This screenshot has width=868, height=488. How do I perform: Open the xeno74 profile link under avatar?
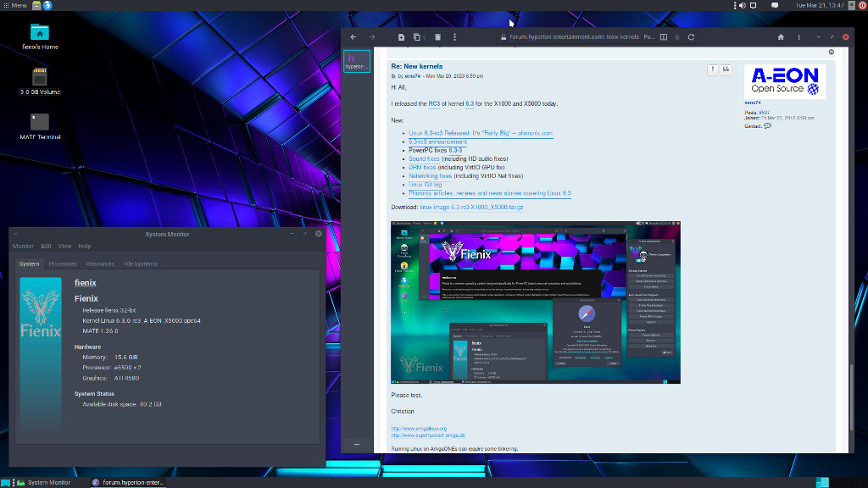pos(753,103)
